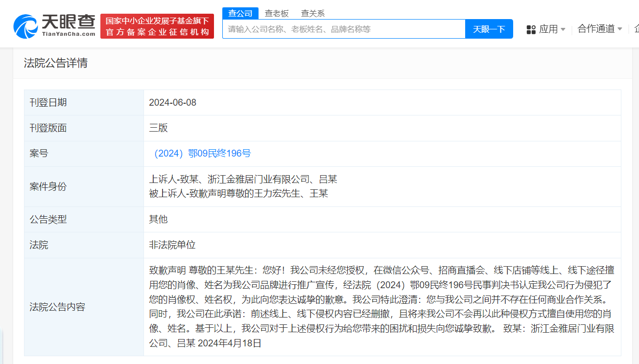
Task: Click the 被上诉人 line text
Action: 238,193
